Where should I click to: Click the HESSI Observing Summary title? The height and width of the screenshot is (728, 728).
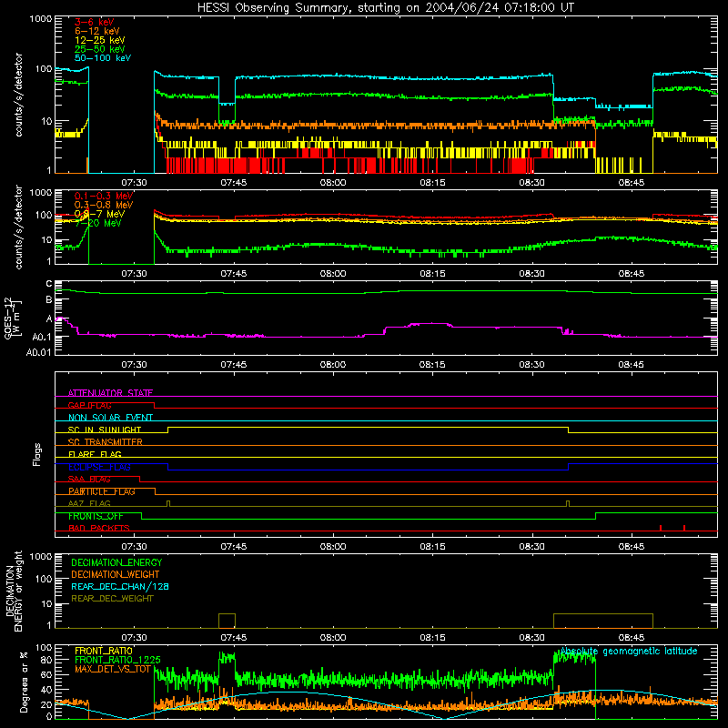pyautogui.click(x=385, y=8)
